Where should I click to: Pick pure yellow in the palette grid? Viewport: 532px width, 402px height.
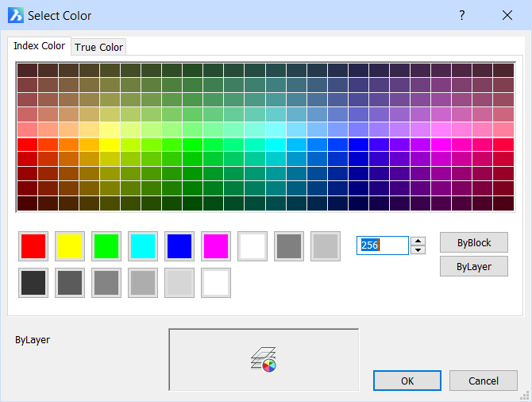tap(110, 145)
